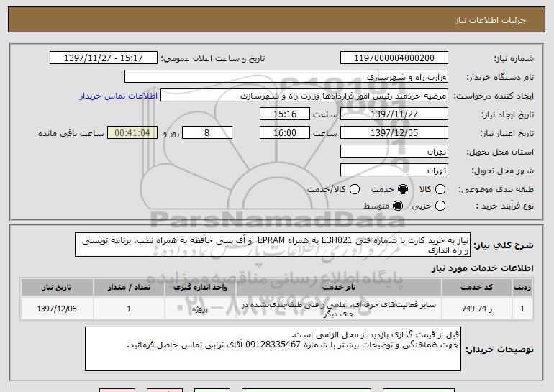Click the اطلاعات خدمات مورد نیاز section heading
This screenshot has height=392, width=554.
[x=482, y=268]
